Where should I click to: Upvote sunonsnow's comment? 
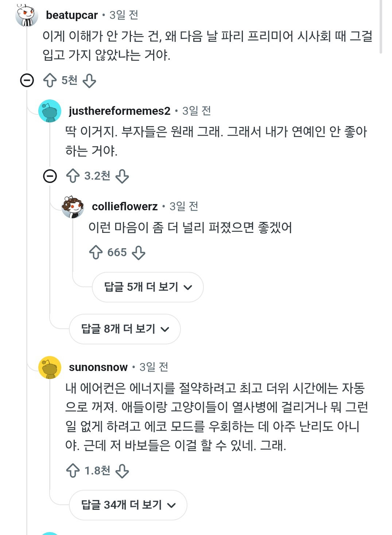(73, 470)
